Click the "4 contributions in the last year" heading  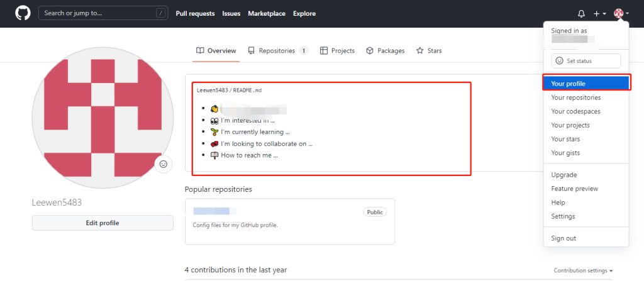tap(236, 270)
